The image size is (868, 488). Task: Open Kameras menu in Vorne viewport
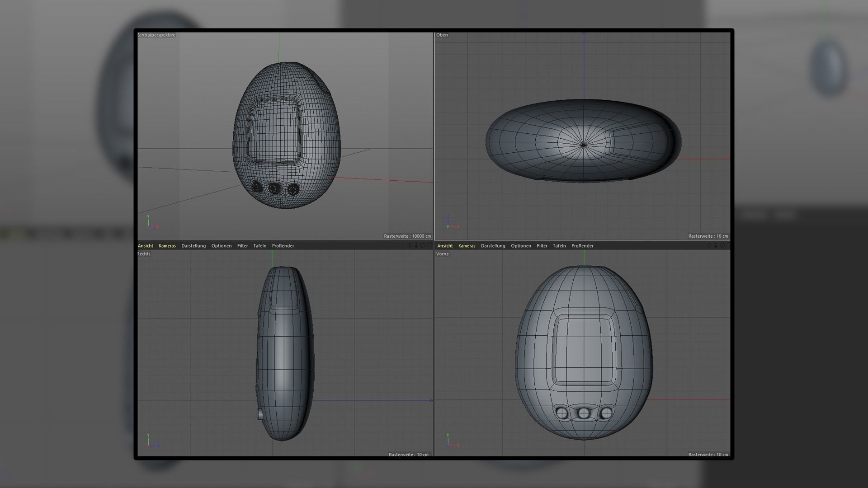(x=467, y=246)
